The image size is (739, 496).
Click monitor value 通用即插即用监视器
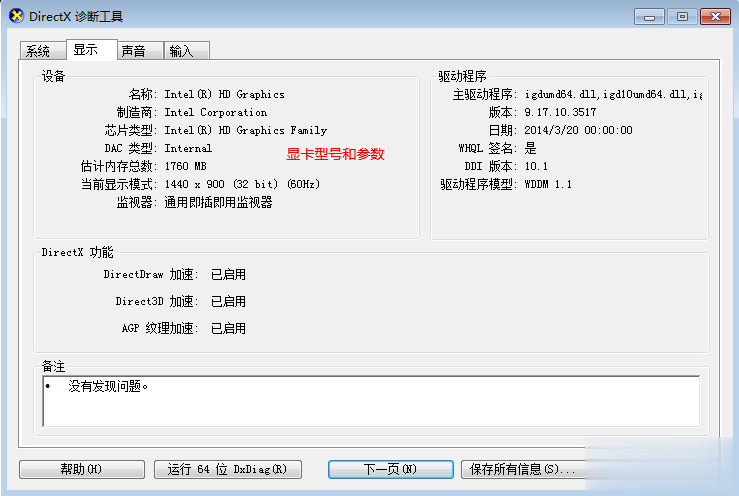click(218, 202)
